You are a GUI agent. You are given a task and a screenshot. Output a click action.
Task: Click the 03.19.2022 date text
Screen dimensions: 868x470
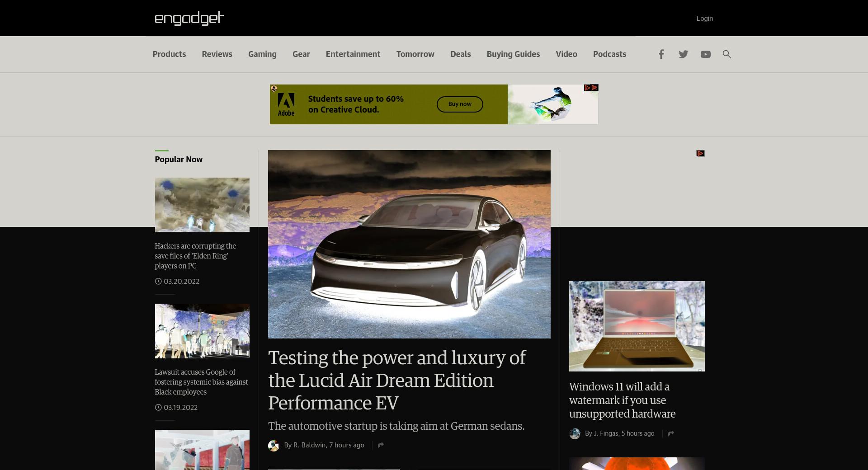(180, 407)
